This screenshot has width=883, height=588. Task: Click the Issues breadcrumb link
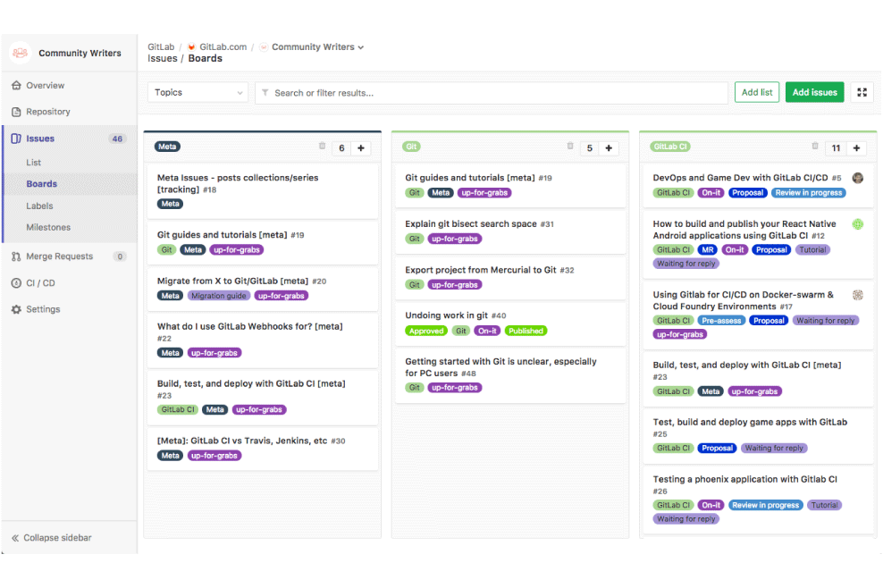pyautogui.click(x=162, y=59)
